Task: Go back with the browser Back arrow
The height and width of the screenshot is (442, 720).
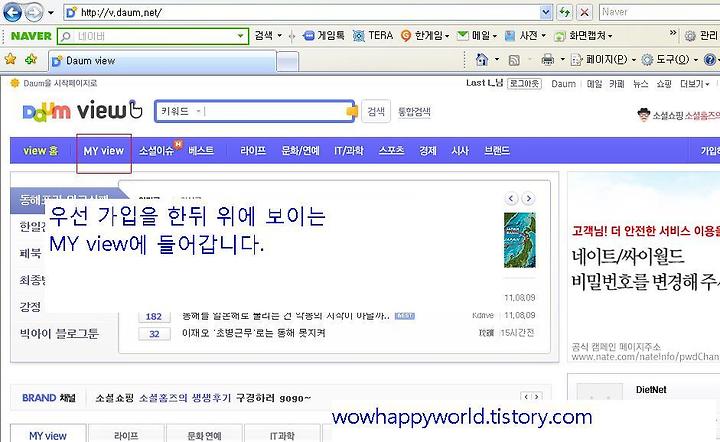Action: click(12, 12)
